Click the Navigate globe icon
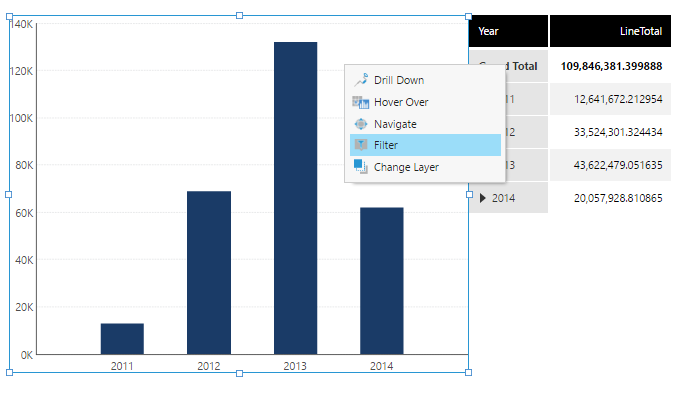698x393 pixels. 361,124
